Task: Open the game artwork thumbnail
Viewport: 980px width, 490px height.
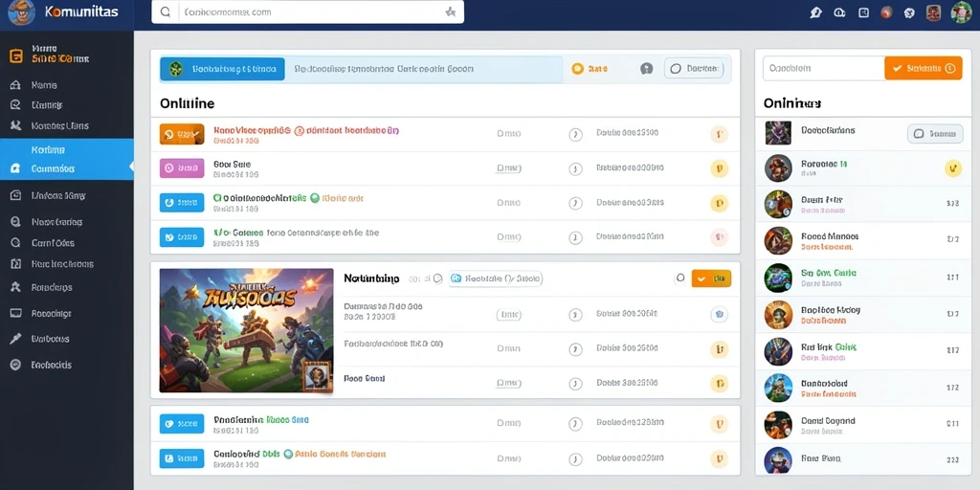Action: tap(246, 330)
